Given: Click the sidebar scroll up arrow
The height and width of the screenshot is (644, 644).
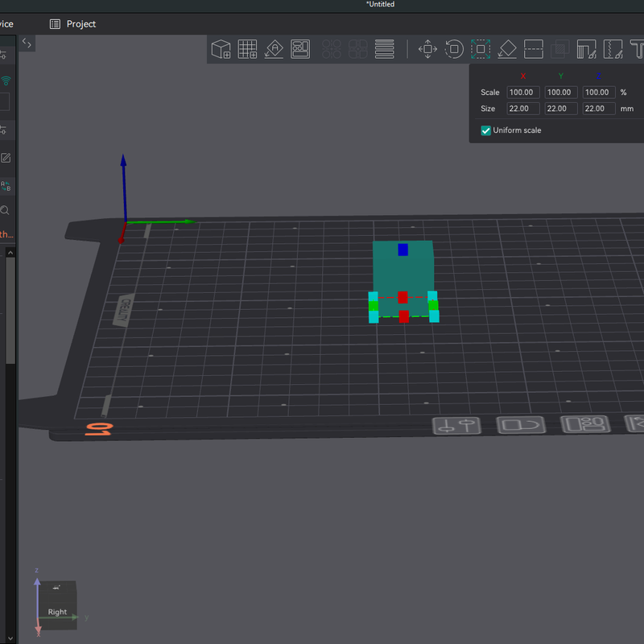Looking at the screenshot, I should tap(10, 253).
